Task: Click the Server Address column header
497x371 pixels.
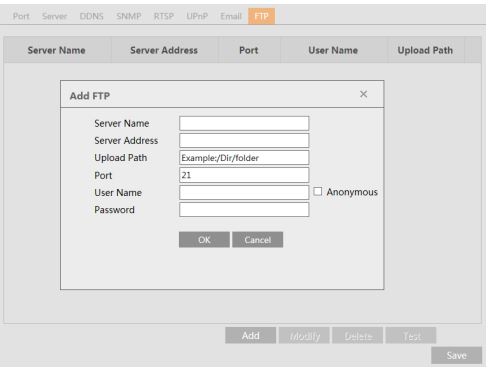Action: (x=164, y=50)
